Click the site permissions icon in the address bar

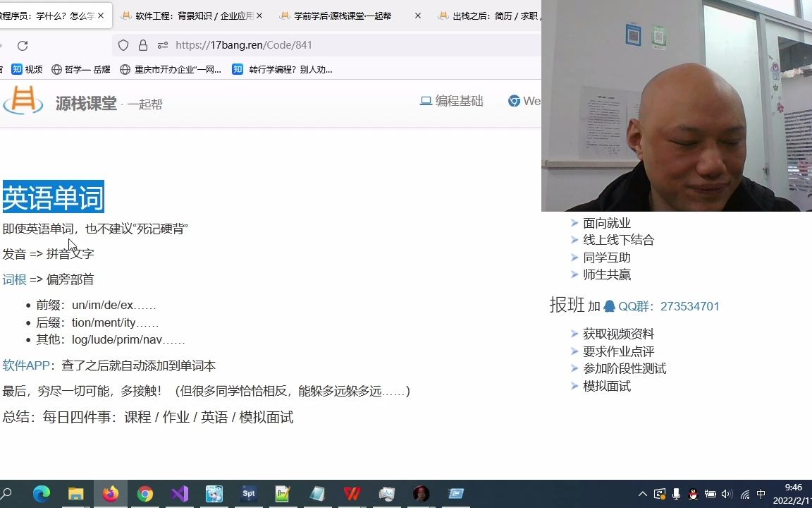coord(164,44)
